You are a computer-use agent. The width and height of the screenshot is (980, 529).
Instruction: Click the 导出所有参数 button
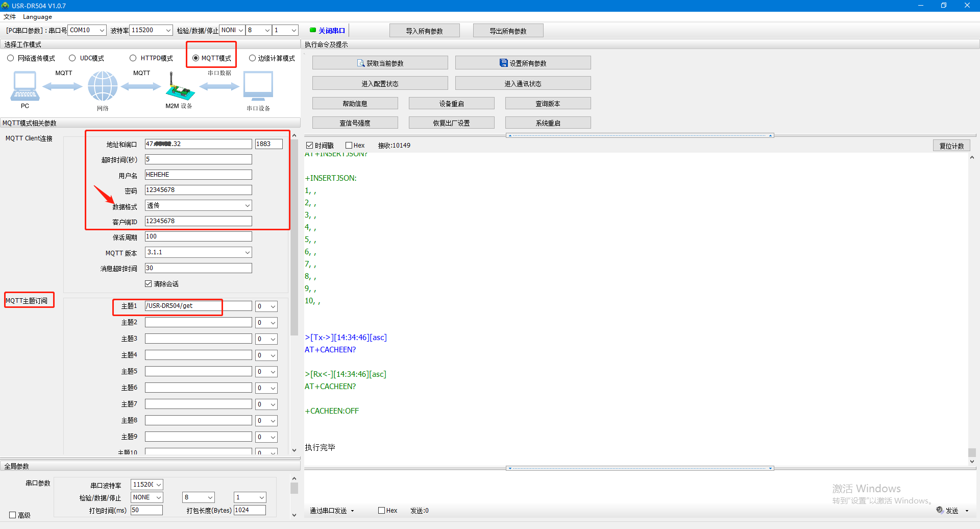tap(508, 31)
